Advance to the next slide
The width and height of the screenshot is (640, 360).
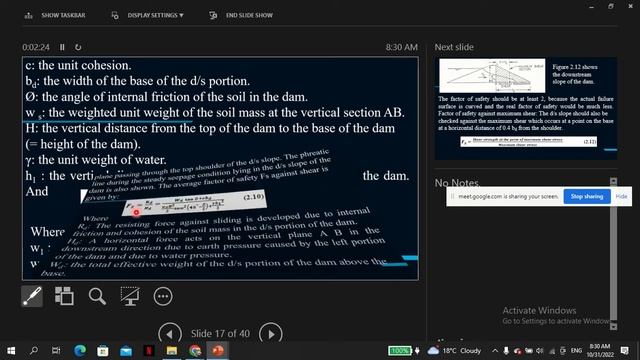[x=271, y=333]
